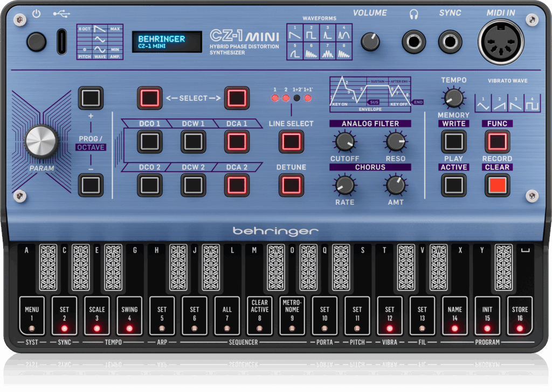Toggle the PLAY ACTIVE button

[453, 185]
